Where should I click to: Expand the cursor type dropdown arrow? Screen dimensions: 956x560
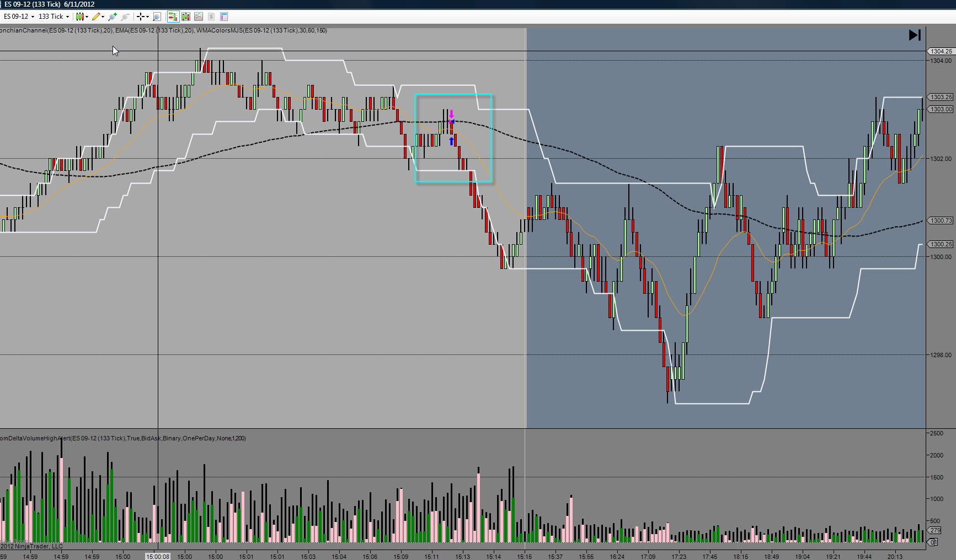click(148, 17)
